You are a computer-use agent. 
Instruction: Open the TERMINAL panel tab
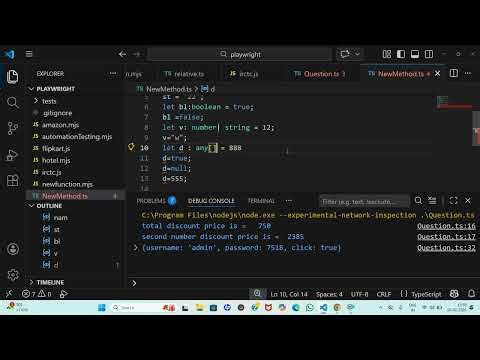click(x=261, y=201)
